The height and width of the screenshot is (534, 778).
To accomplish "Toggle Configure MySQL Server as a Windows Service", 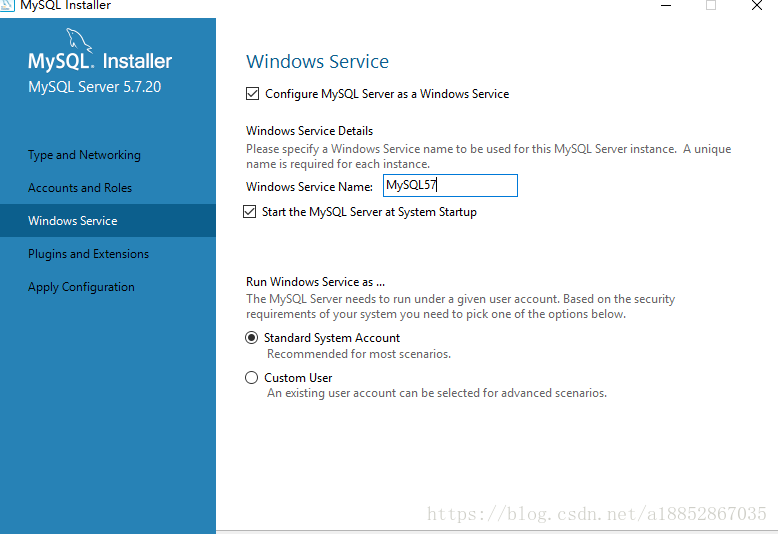I will pos(252,93).
